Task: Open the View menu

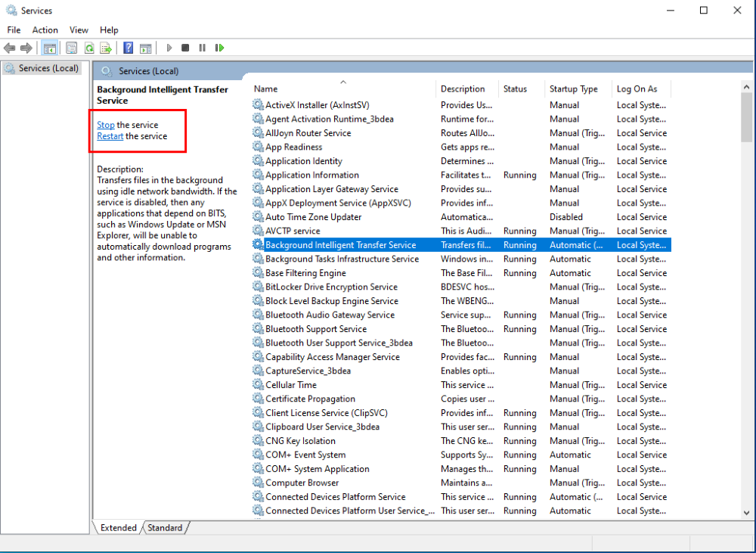Action: point(79,30)
